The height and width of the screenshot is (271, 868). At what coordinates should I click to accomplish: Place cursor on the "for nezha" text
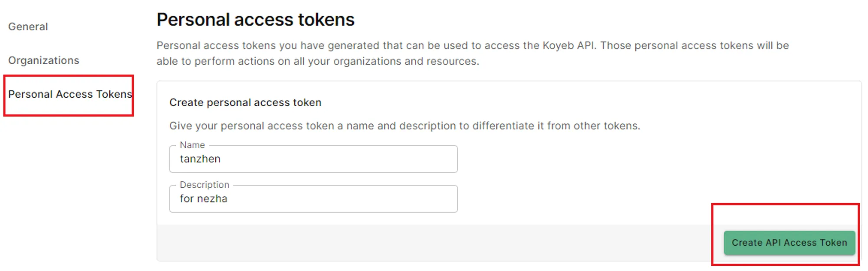pos(204,199)
